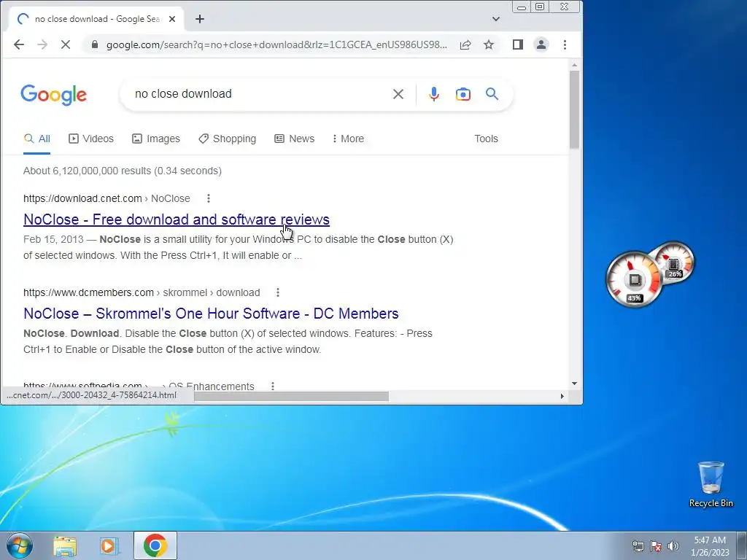This screenshot has height=560, width=747.
Task: Click the magnifier search button
Action: click(x=492, y=94)
